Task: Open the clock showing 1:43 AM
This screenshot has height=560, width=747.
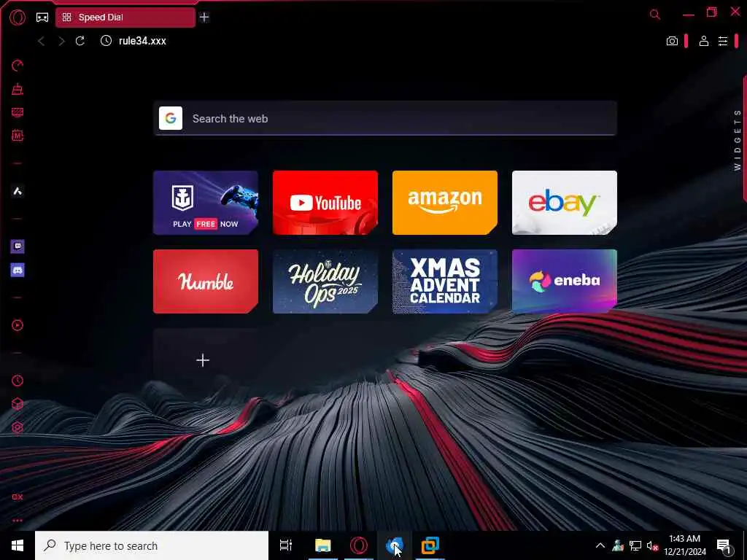Action: pyautogui.click(x=685, y=545)
